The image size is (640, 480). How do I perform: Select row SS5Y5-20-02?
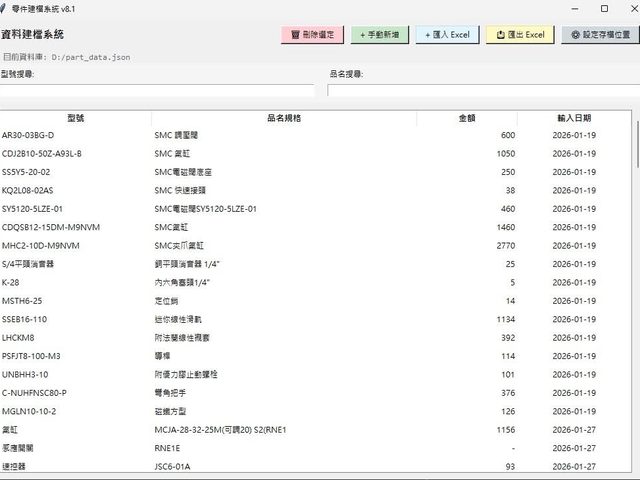(x=316, y=172)
